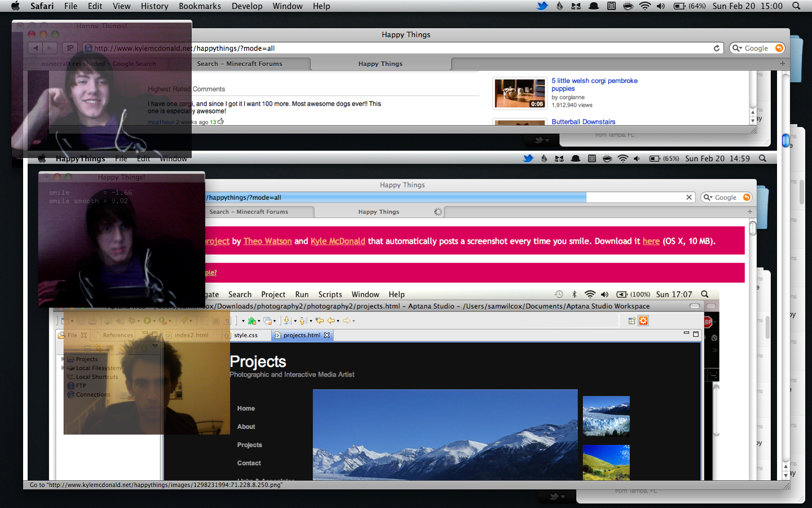Open the History menu

[x=154, y=6]
